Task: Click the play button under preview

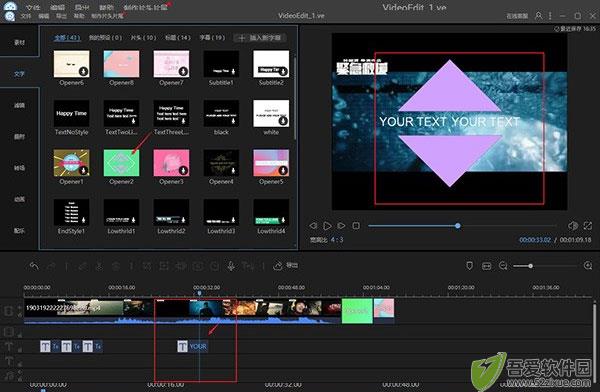Action: pyautogui.click(x=327, y=226)
